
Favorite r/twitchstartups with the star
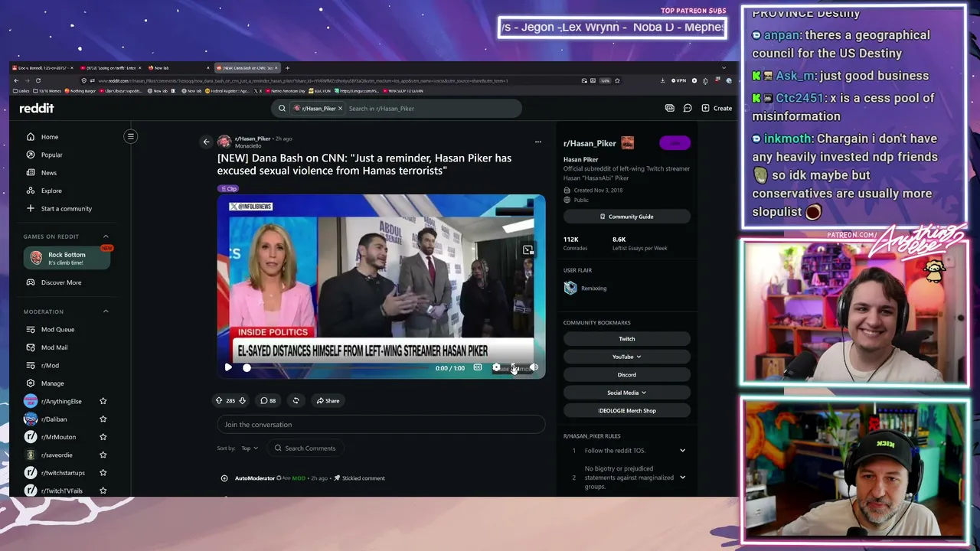(x=103, y=473)
